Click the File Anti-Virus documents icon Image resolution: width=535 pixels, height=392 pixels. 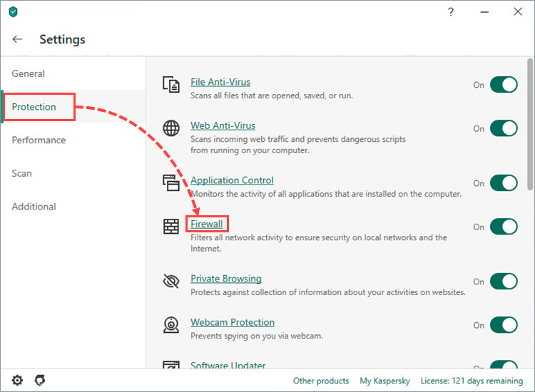[x=171, y=85]
